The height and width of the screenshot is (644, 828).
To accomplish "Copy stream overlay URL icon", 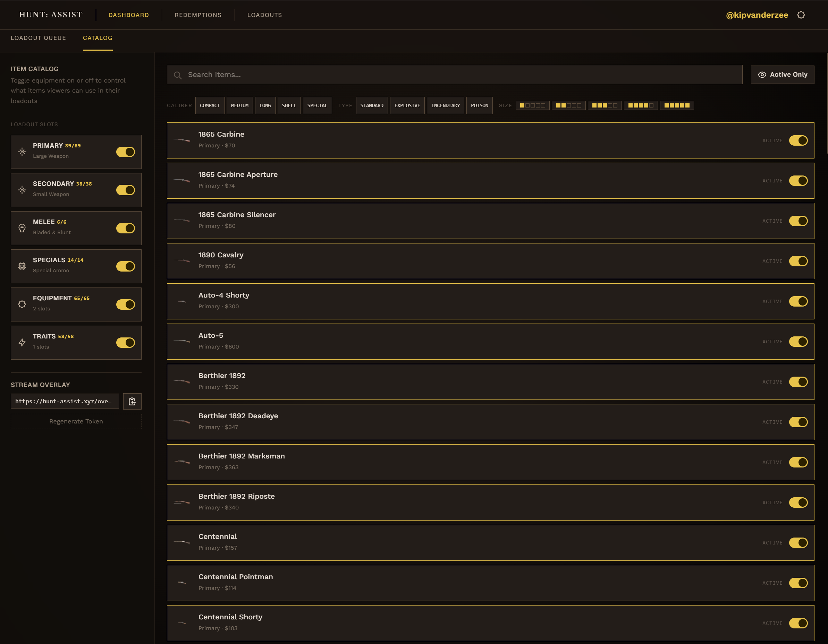I will point(132,401).
